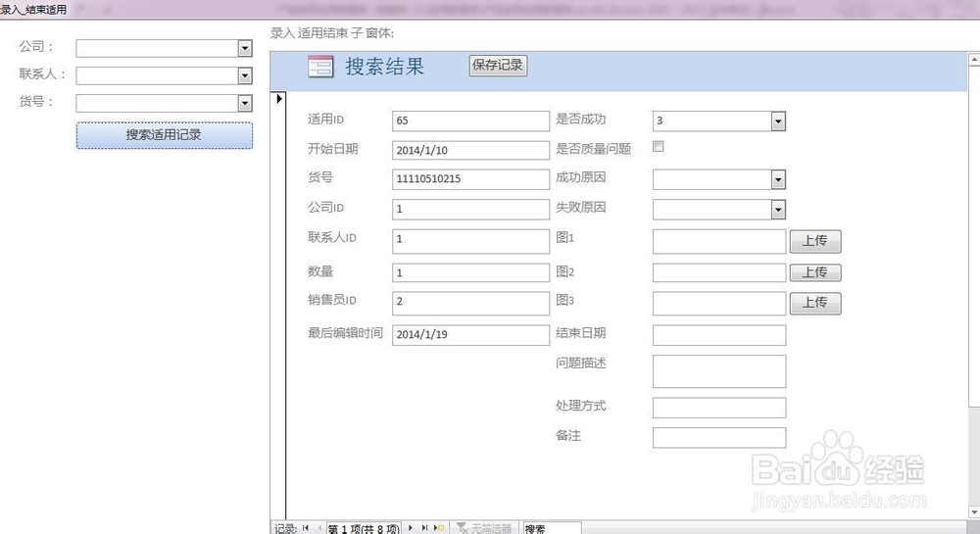
Task: Click the 图3 file path field
Action: (x=718, y=303)
